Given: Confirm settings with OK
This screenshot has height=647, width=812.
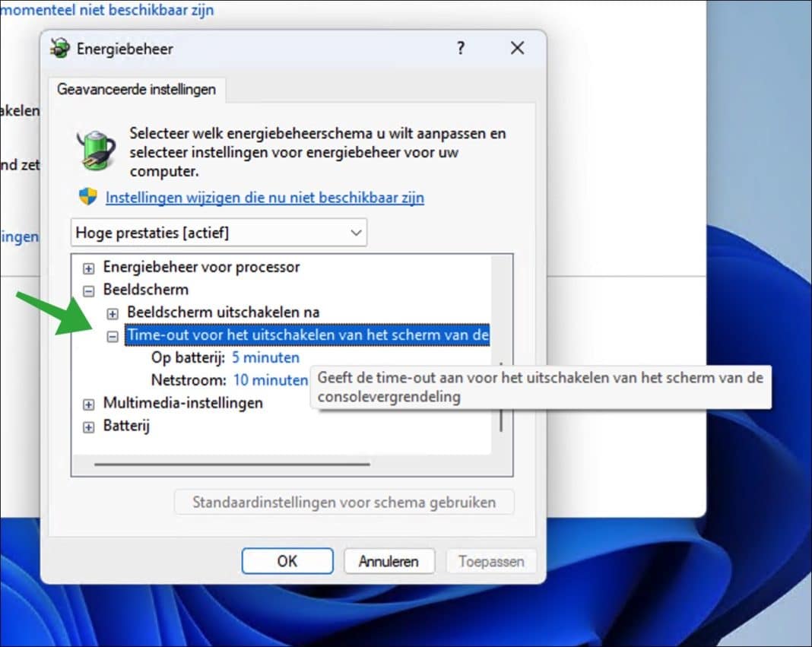Looking at the screenshot, I should (x=287, y=560).
